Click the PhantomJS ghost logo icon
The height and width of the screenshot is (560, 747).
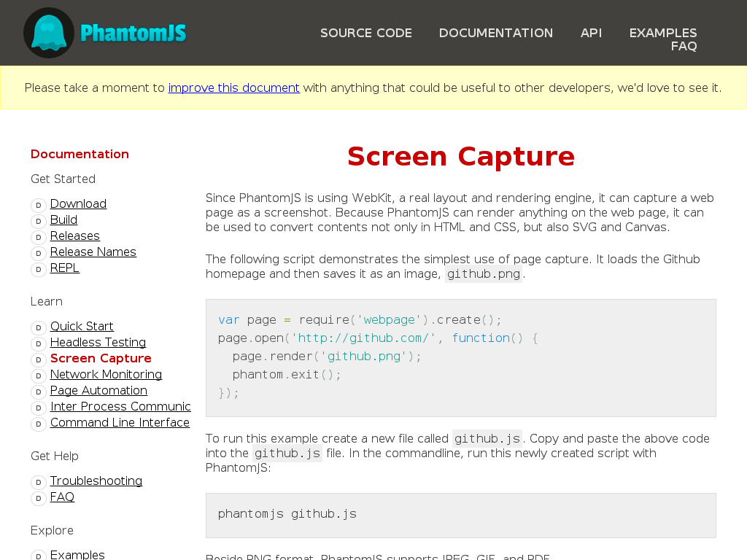49,33
